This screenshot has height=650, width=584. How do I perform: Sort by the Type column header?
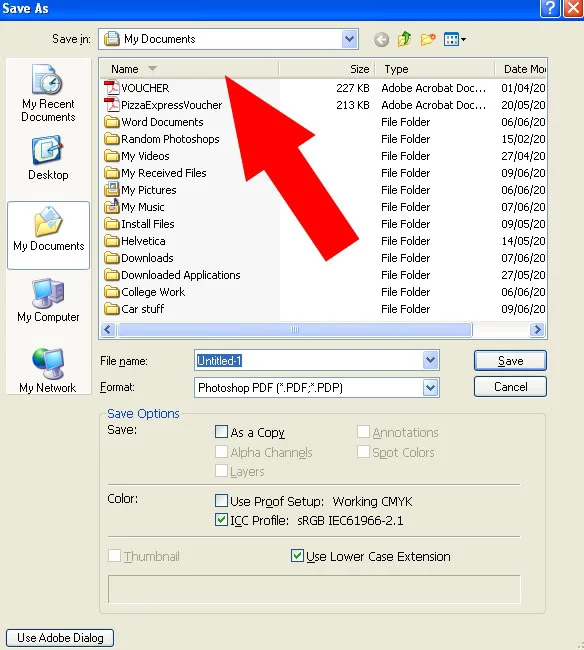pos(435,69)
